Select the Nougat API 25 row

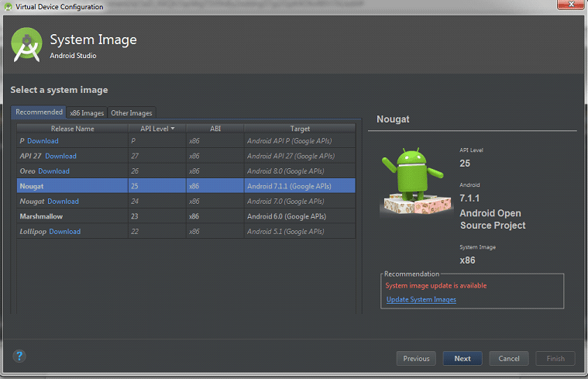click(x=186, y=186)
